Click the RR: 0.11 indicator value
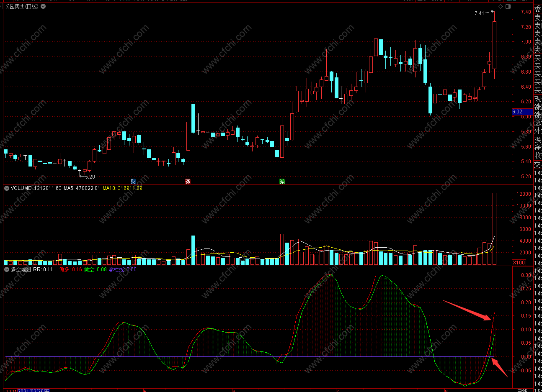This screenshot has height=392, width=542. [43, 269]
